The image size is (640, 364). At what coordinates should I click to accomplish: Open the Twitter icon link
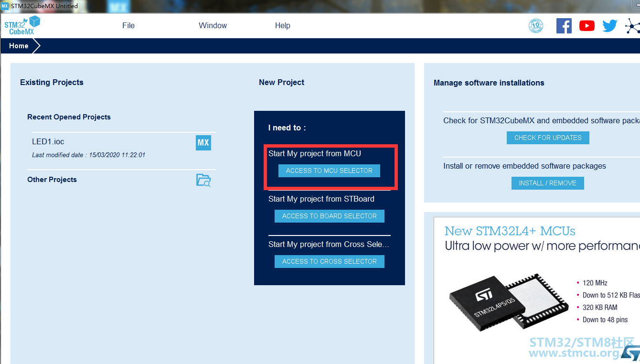[x=610, y=26]
